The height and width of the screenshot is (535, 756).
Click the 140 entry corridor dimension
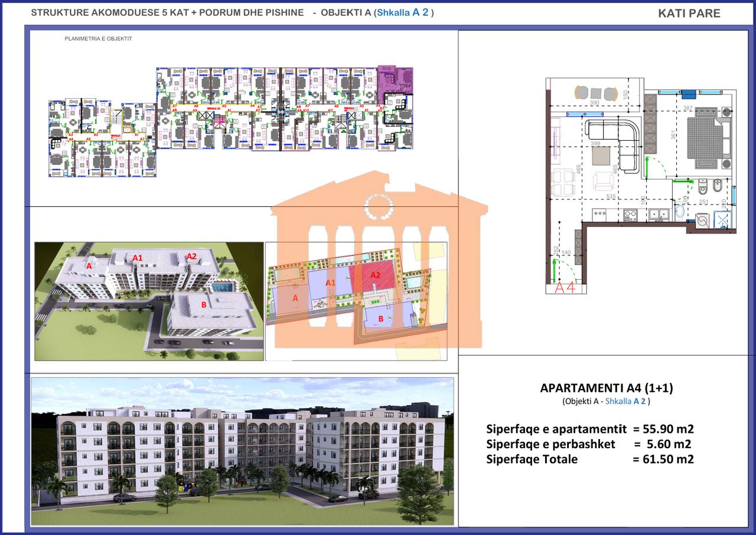566,253
